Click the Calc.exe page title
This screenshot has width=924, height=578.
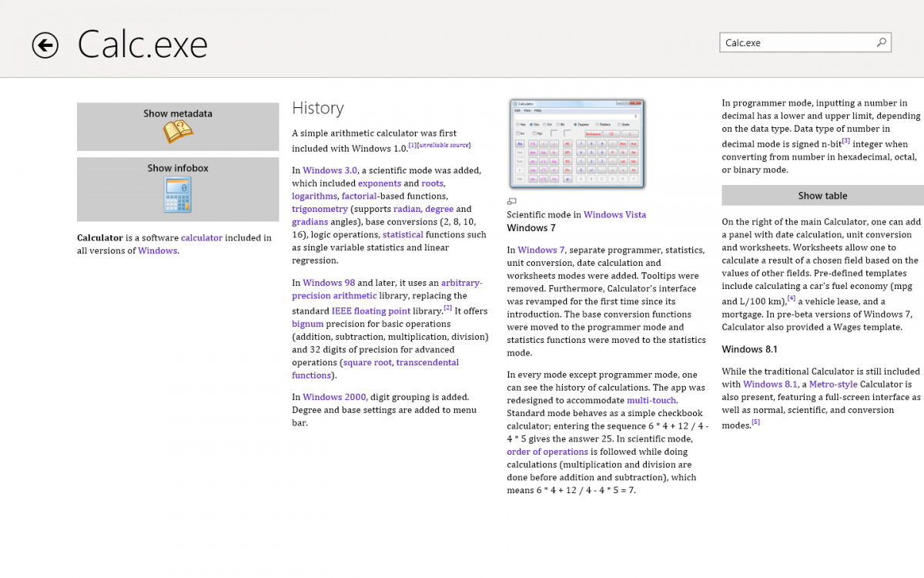pos(142,45)
